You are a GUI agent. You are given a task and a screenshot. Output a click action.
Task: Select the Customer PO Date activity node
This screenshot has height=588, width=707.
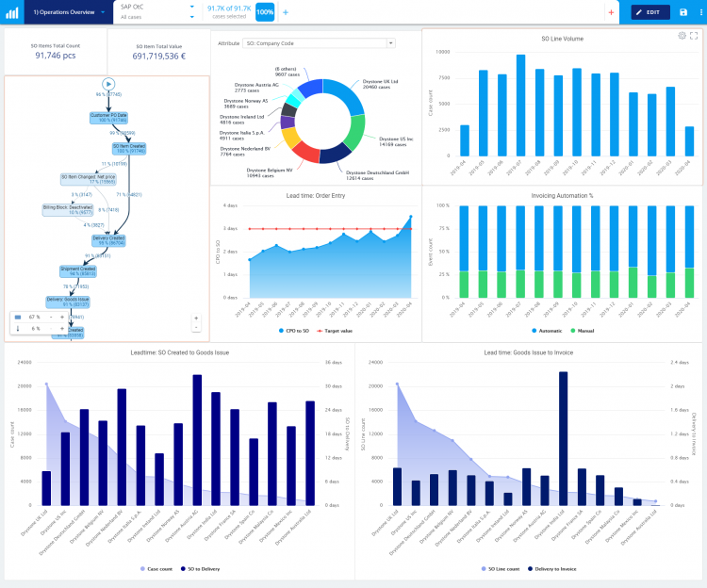(108, 118)
